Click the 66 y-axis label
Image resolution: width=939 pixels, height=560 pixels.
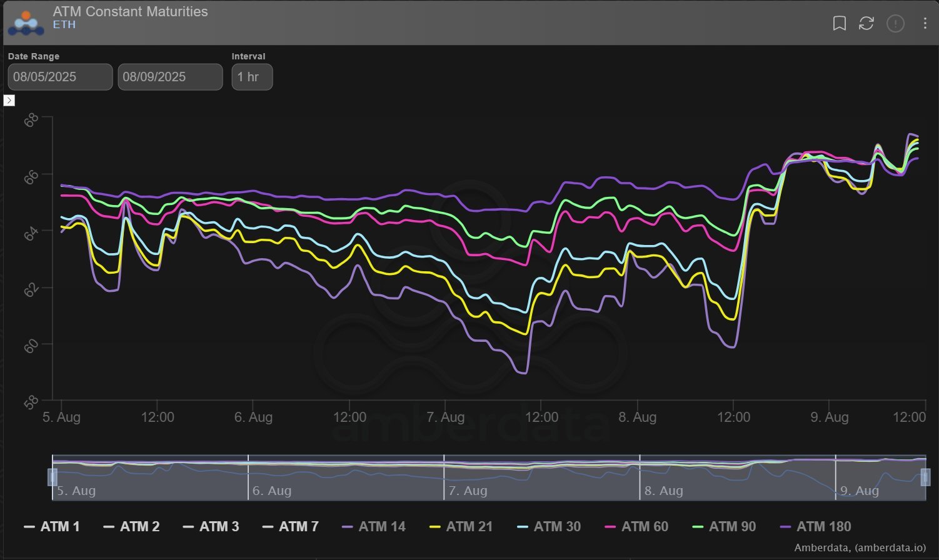(x=31, y=176)
